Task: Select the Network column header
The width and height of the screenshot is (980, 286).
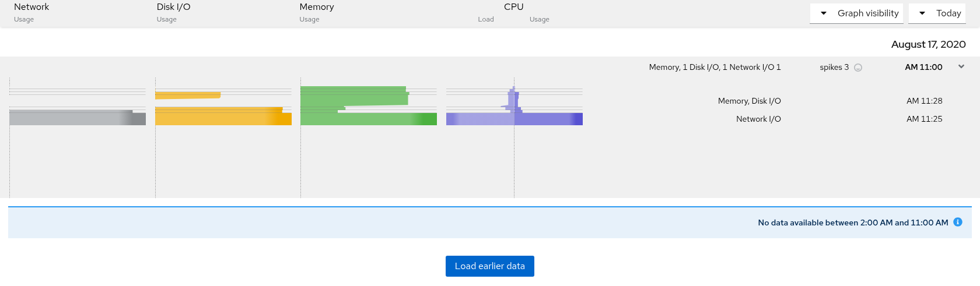Action: 32,7
